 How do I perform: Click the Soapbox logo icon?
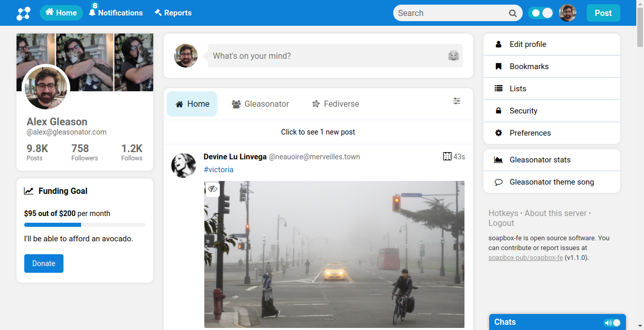[23, 13]
